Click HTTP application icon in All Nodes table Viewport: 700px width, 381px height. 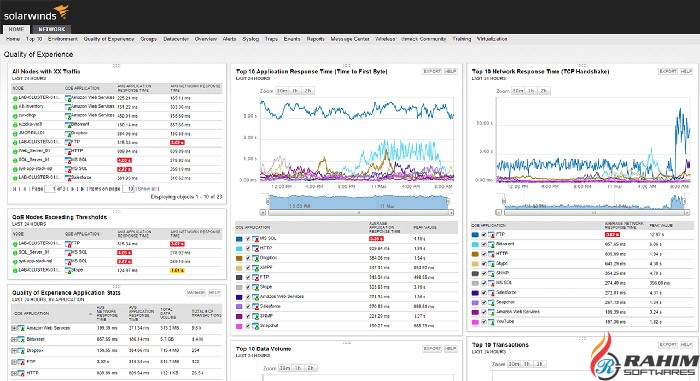(x=68, y=151)
